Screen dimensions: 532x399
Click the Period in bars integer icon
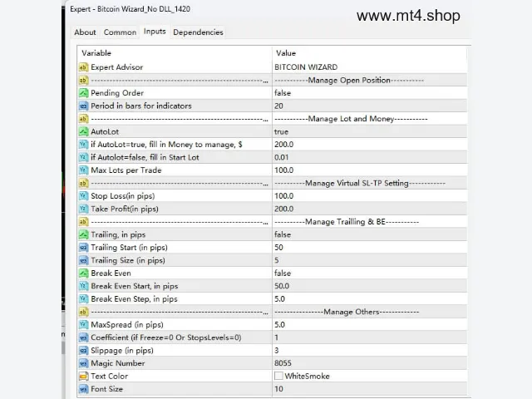pos(83,106)
